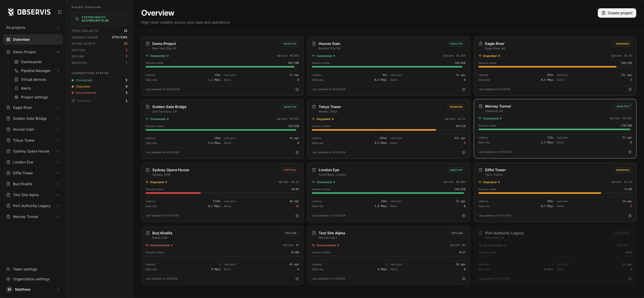The width and height of the screenshot is (644, 298).
Task: Filter by Connected connection status
Action: tap(99, 80)
